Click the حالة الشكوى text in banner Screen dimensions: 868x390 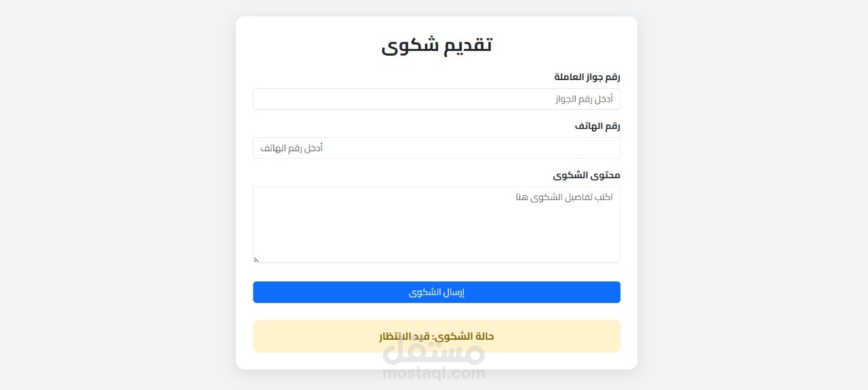click(x=465, y=336)
